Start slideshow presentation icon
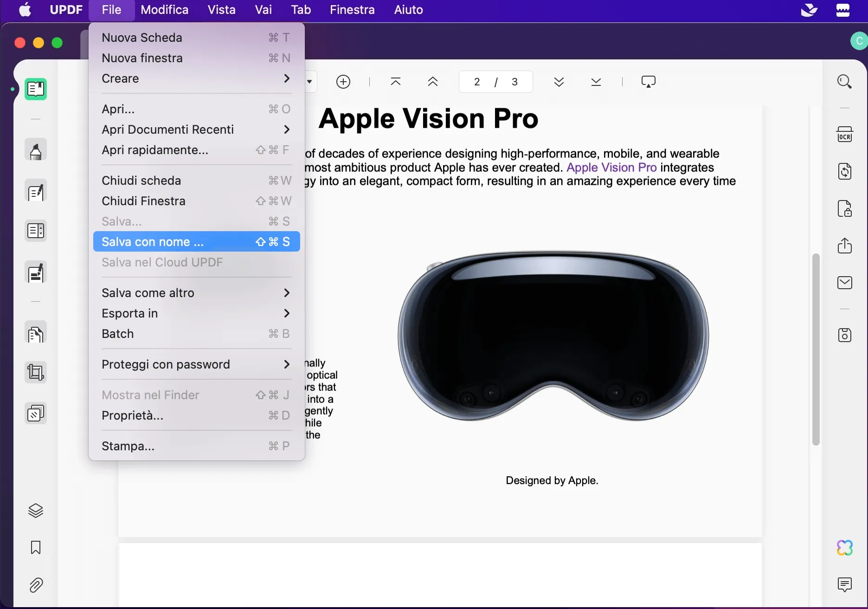 [648, 82]
